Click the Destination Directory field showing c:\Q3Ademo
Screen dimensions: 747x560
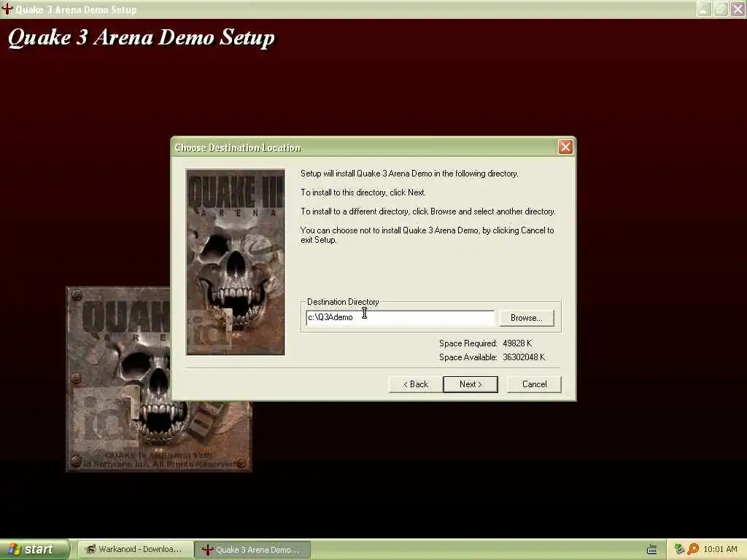400,318
